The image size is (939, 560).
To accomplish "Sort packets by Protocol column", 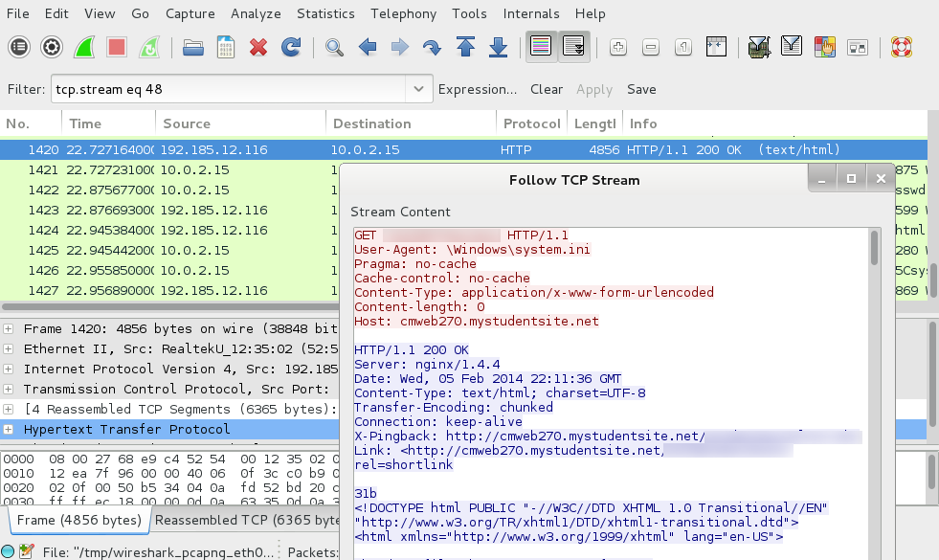I will pos(532,123).
